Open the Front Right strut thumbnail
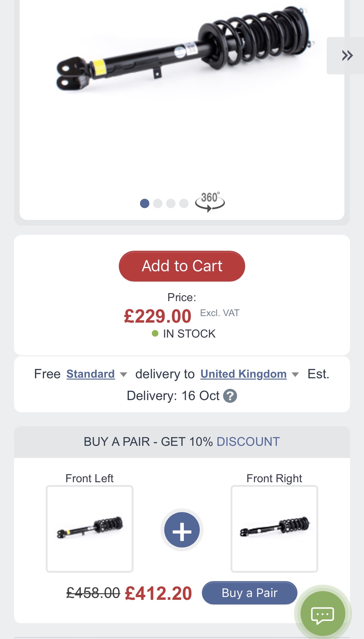 (x=274, y=529)
